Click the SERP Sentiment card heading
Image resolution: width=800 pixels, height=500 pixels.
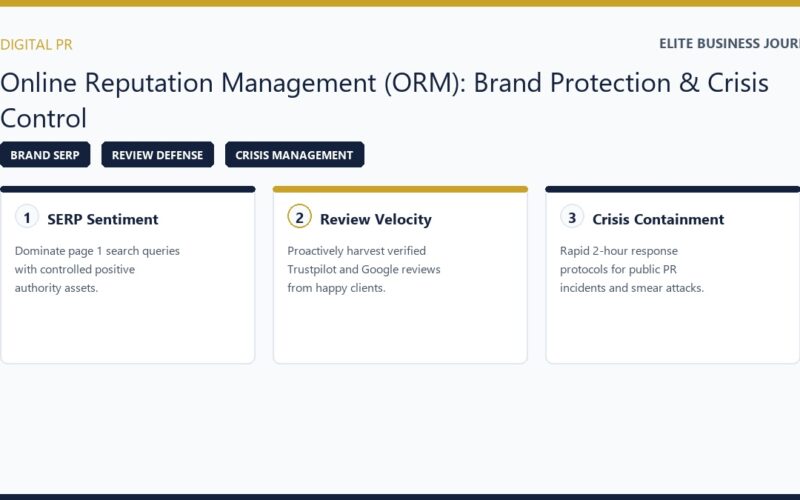(103, 219)
